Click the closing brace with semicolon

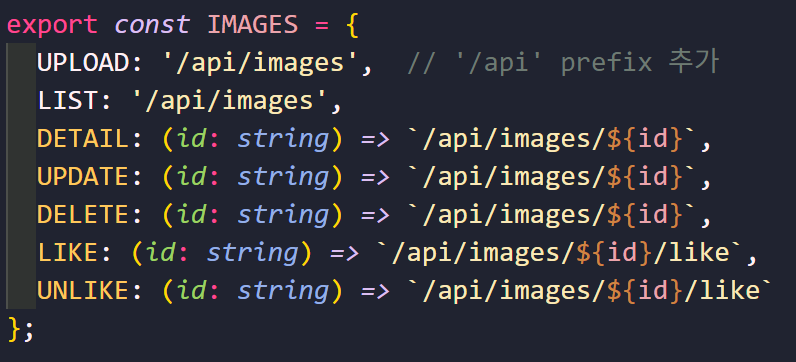pos(21,330)
